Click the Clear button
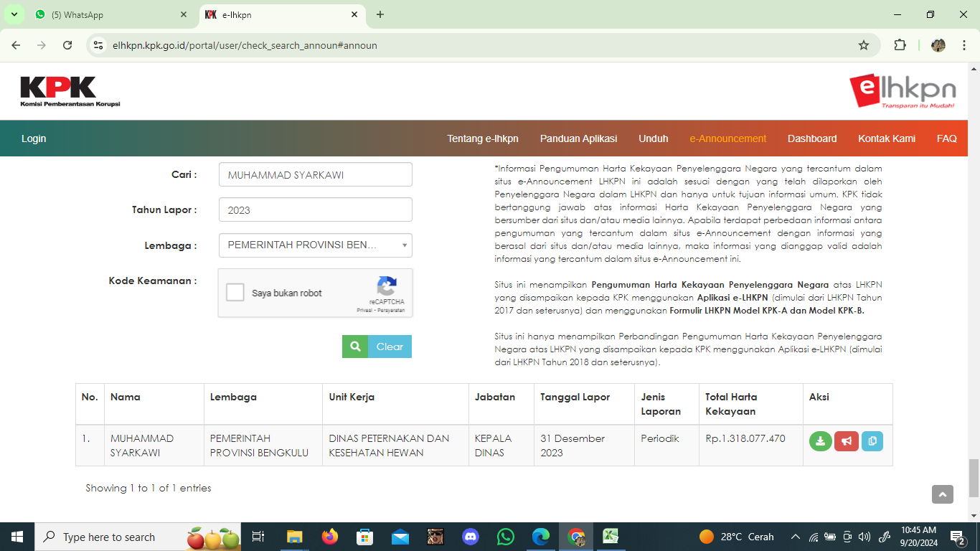980x551 pixels. [390, 347]
